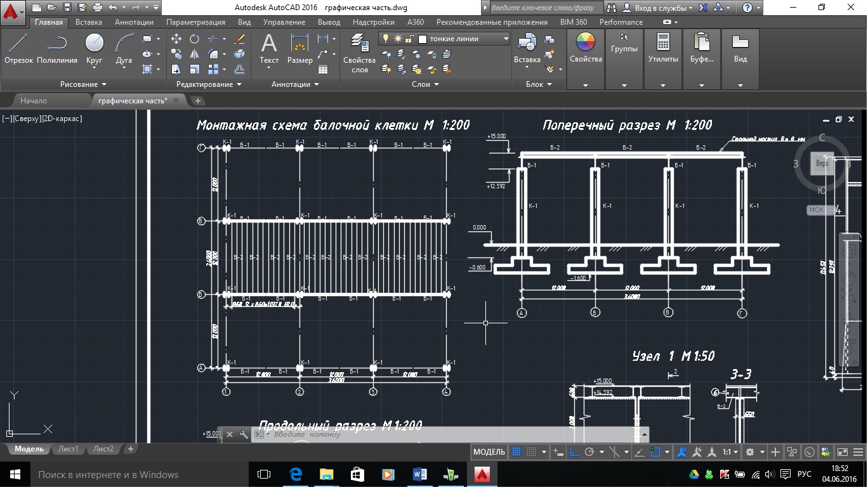868x492 pixels.
Task: Expand the Слои panel
Action: pyautogui.click(x=425, y=84)
